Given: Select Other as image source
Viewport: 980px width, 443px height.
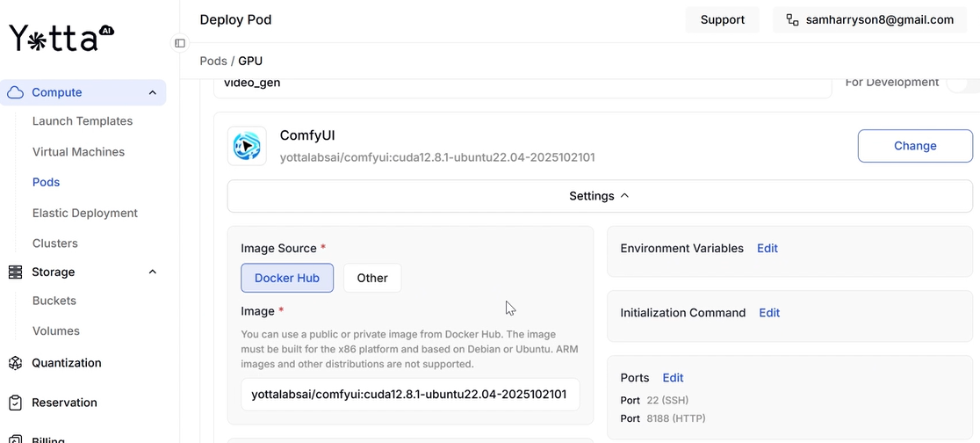Looking at the screenshot, I should point(371,278).
